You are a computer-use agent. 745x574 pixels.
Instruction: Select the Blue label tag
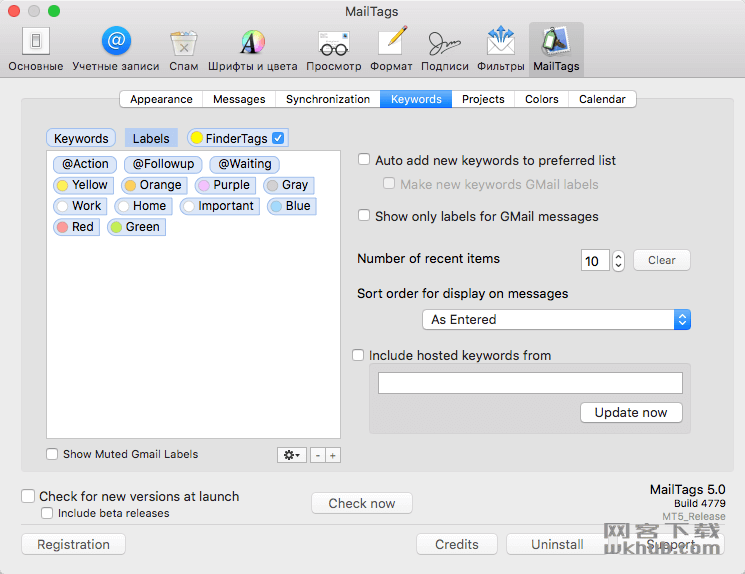[x=292, y=206]
